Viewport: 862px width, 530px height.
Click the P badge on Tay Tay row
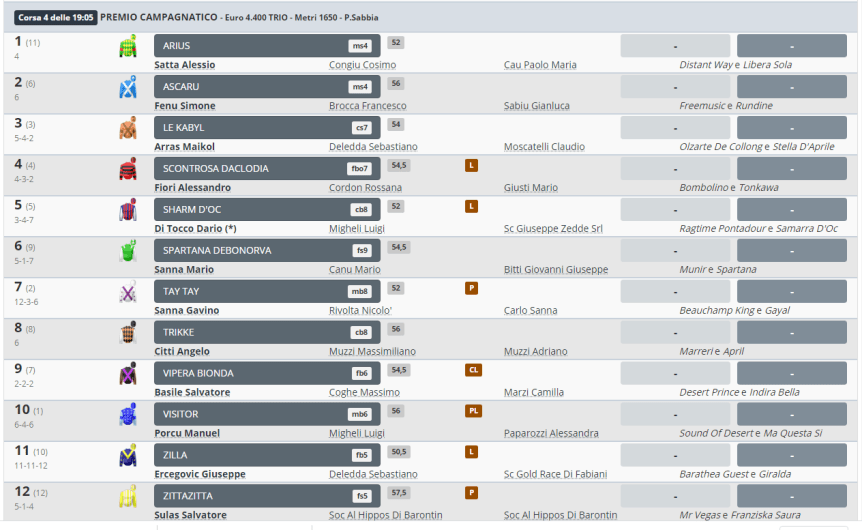tap(472, 288)
